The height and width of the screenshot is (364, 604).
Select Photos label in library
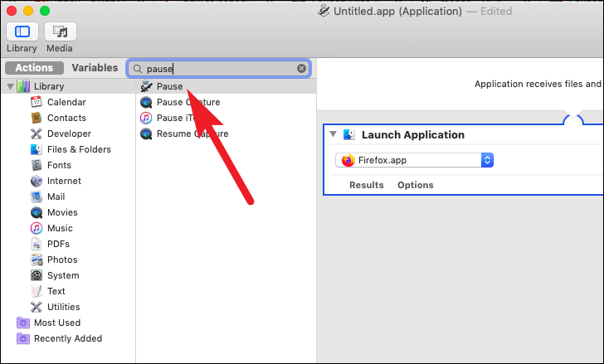(62, 260)
